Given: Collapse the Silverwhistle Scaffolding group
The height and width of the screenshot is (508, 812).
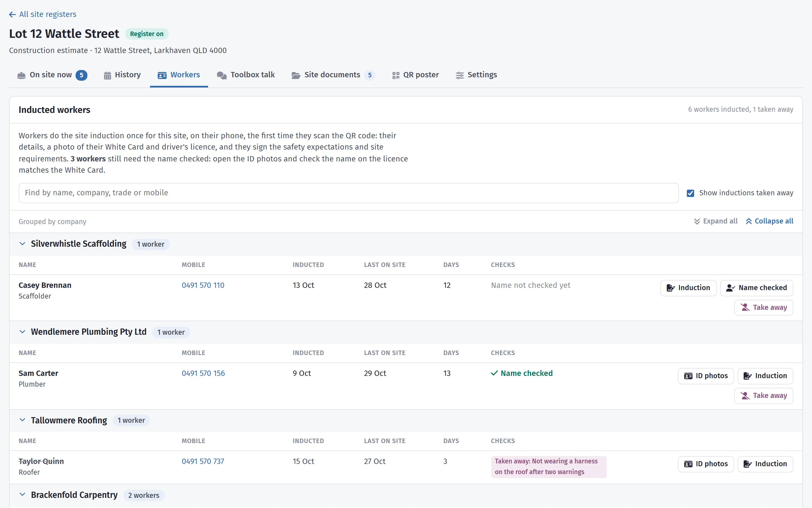Looking at the screenshot, I should click(23, 244).
